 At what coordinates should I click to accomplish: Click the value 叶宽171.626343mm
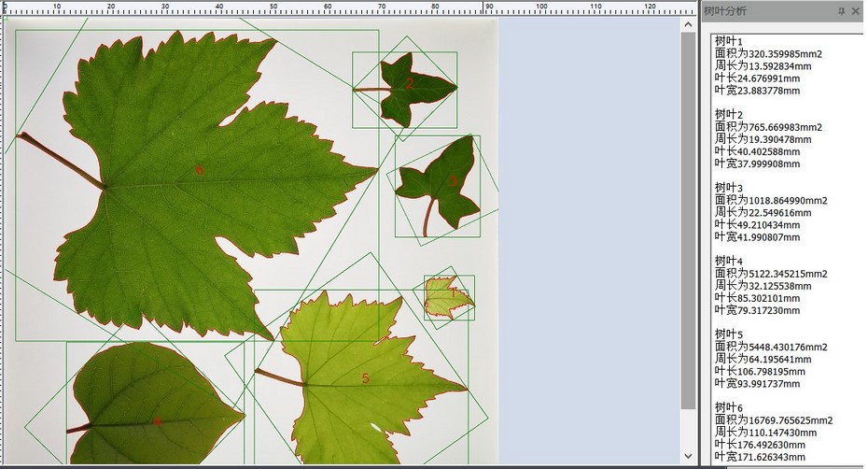(760, 456)
